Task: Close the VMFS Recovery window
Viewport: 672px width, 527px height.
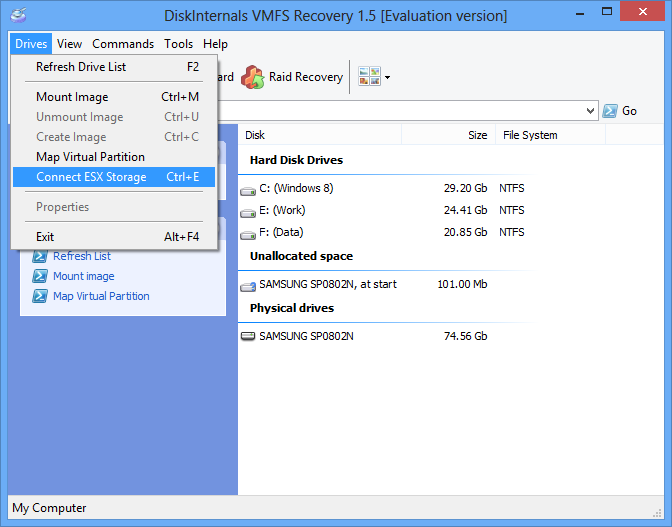Action: coord(642,12)
